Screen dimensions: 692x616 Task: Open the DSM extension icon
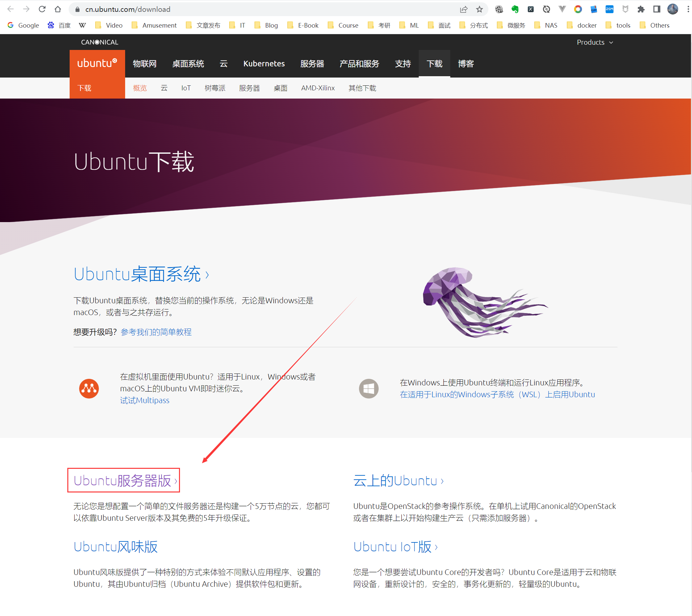click(x=609, y=10)
